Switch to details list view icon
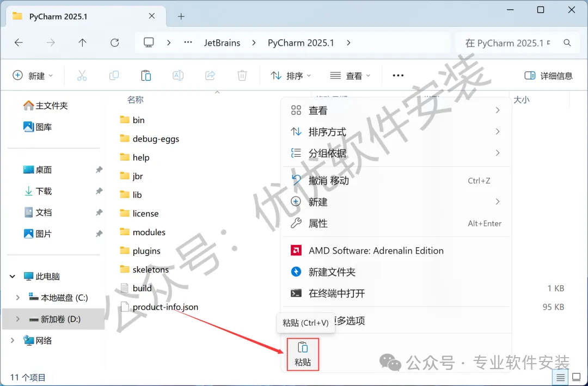Image resolution: width=588 pixels, height=386 pixels. [x=560, y=377]
